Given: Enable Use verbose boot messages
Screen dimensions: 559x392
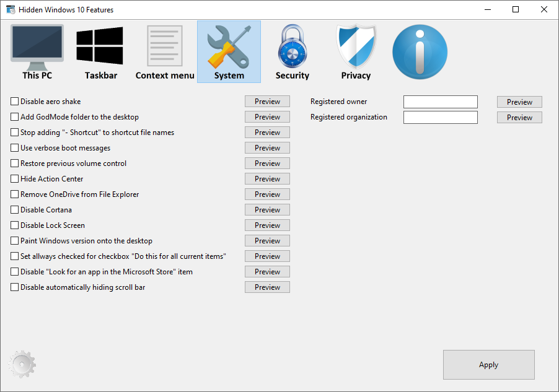Looking at the screenshot, I should [60, 148].
